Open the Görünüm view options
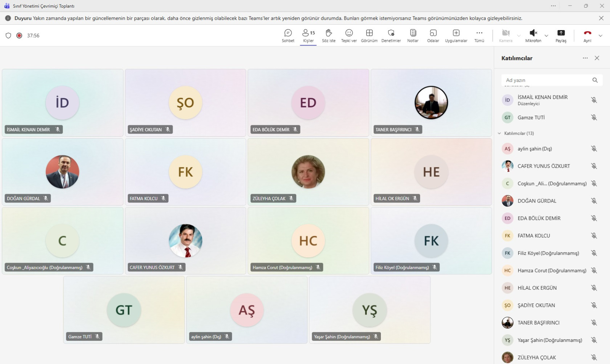This screenshot has width=610, height=364. pos(369,35)
